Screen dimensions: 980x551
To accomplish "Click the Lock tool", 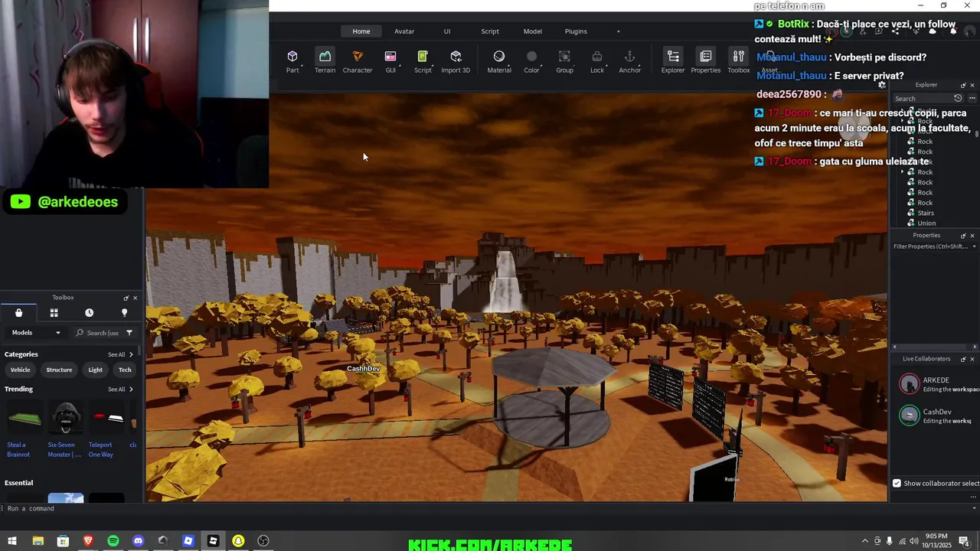I will (x=597, y=61).
